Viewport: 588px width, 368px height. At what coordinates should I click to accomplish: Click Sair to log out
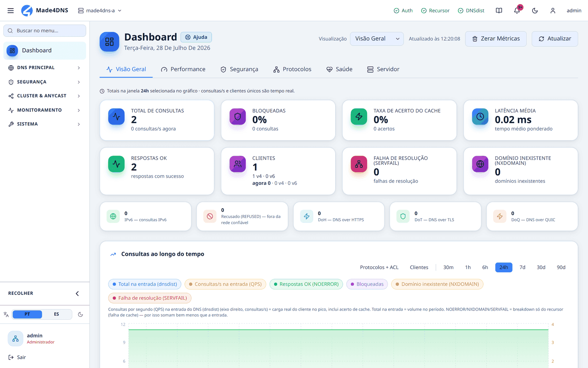point(17,357)
